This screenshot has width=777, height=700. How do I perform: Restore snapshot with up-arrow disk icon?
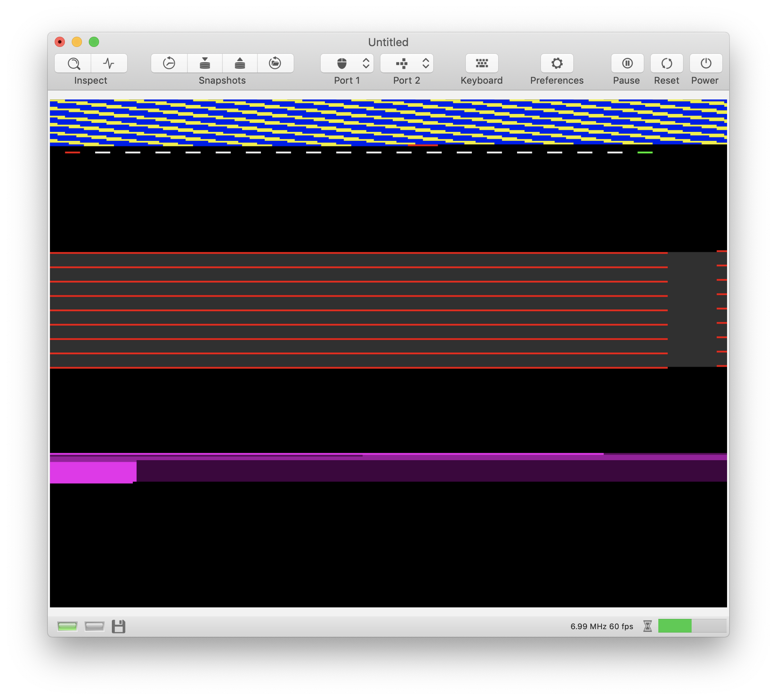240,63
